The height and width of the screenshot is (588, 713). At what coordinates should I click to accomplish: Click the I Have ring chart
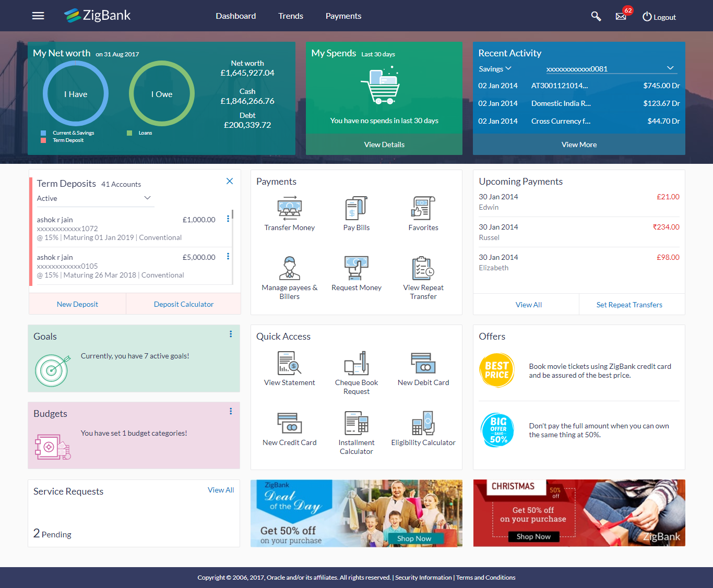(x=76, y=94)
